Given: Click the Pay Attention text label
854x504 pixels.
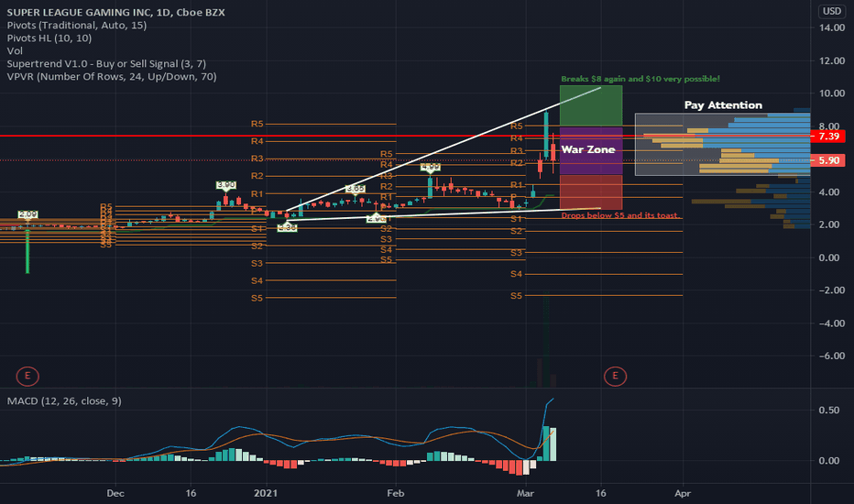Looking at the screenshot, I should pyautogui.click(x=723, y=105).
